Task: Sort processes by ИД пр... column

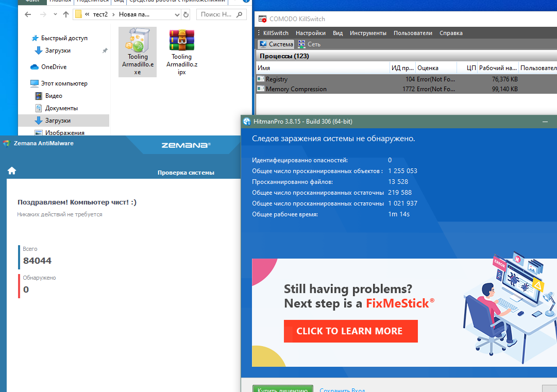Action: tap(402, 68)
